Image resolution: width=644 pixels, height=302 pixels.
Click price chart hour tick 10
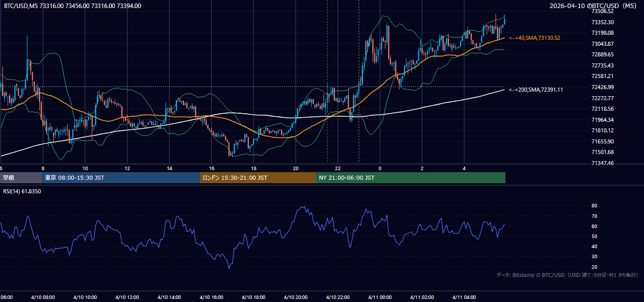85,169
